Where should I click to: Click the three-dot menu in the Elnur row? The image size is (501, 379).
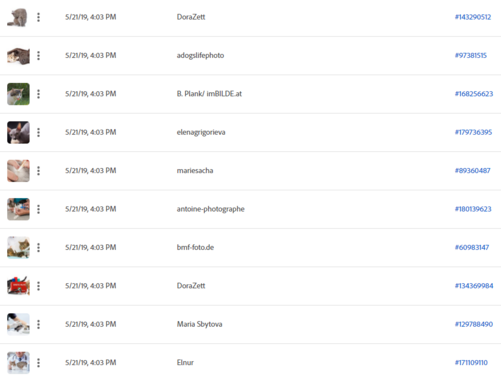pos(39,363)
